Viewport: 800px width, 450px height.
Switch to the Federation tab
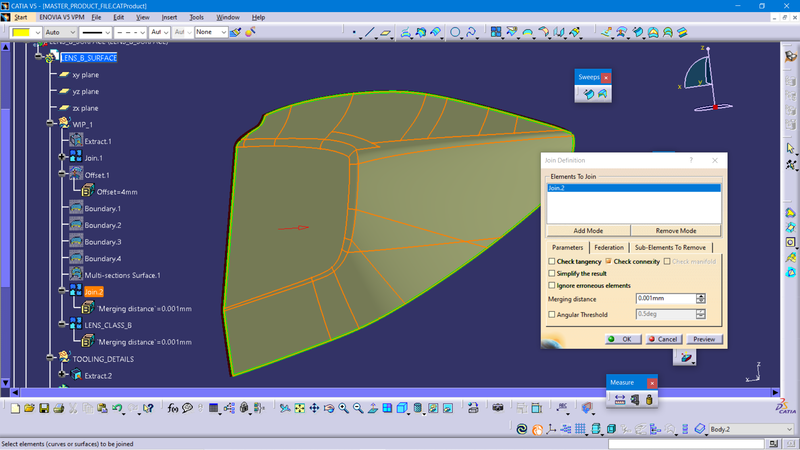(608, 247)
